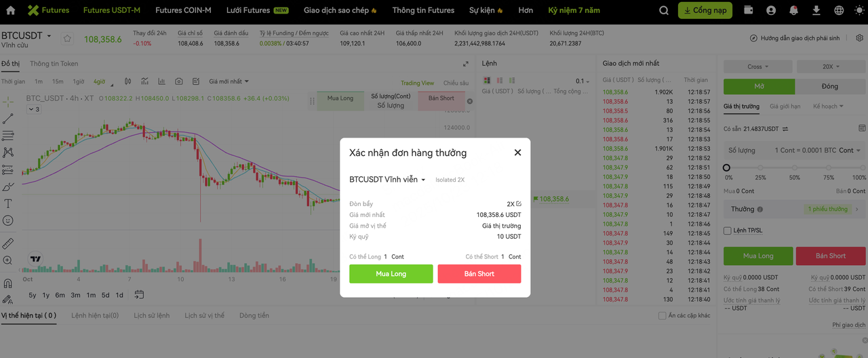Viewport: 868px width, 358px height.
Task: Open trading settings gear icon
Action: [x=860, y=39]
